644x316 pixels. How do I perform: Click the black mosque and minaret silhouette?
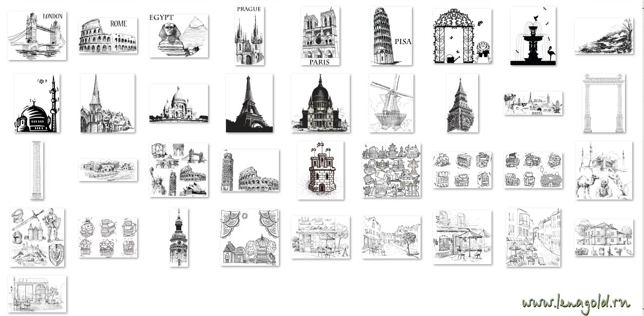tap(37, 103)
